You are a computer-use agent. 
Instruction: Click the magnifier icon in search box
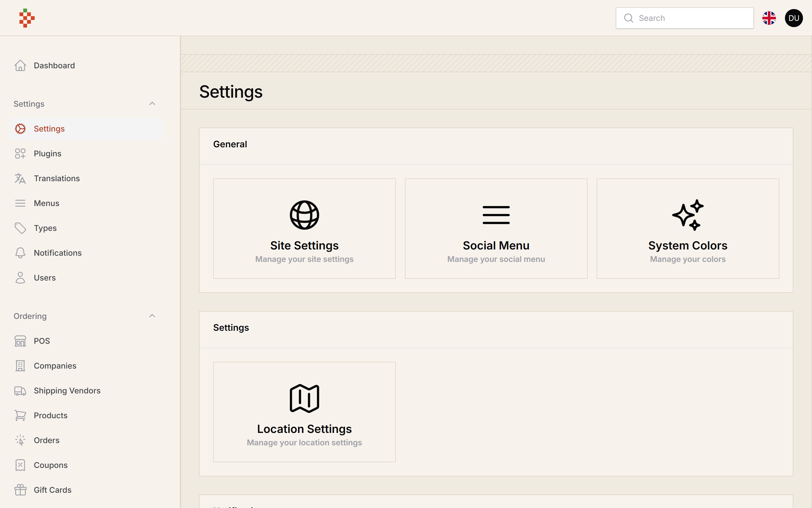(628, 18)
